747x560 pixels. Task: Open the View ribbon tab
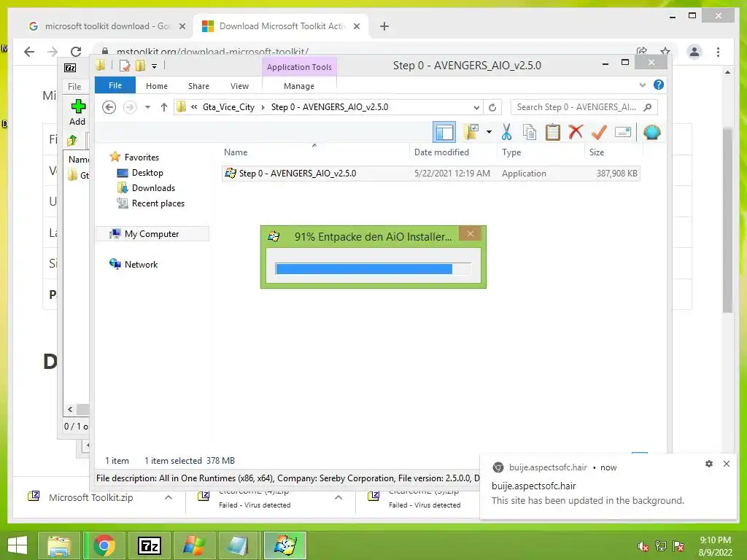pos(239,86)
